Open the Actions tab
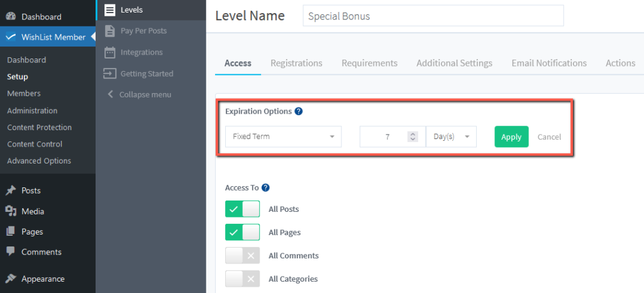This screenshot has height=293, width=644. tap(621, 64)
